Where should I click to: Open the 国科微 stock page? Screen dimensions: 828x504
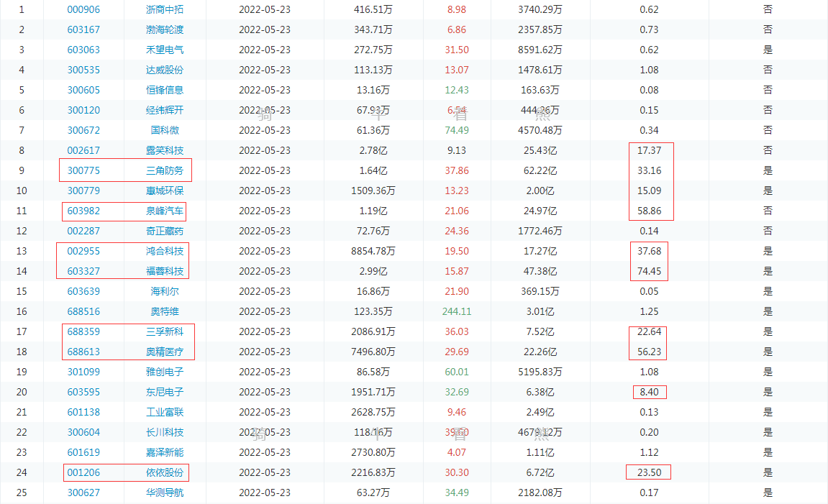point(165,130)
